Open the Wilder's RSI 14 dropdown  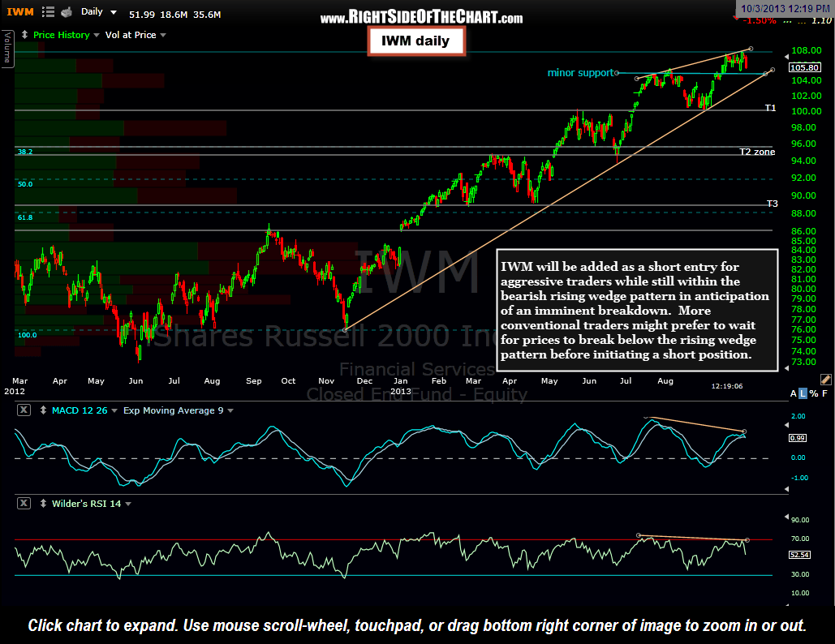pos(128,504)
